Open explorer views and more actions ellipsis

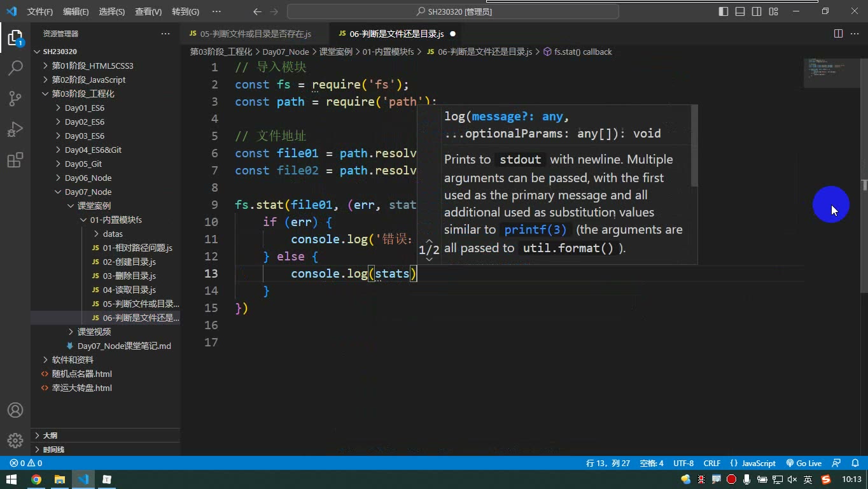click(165, 34)
